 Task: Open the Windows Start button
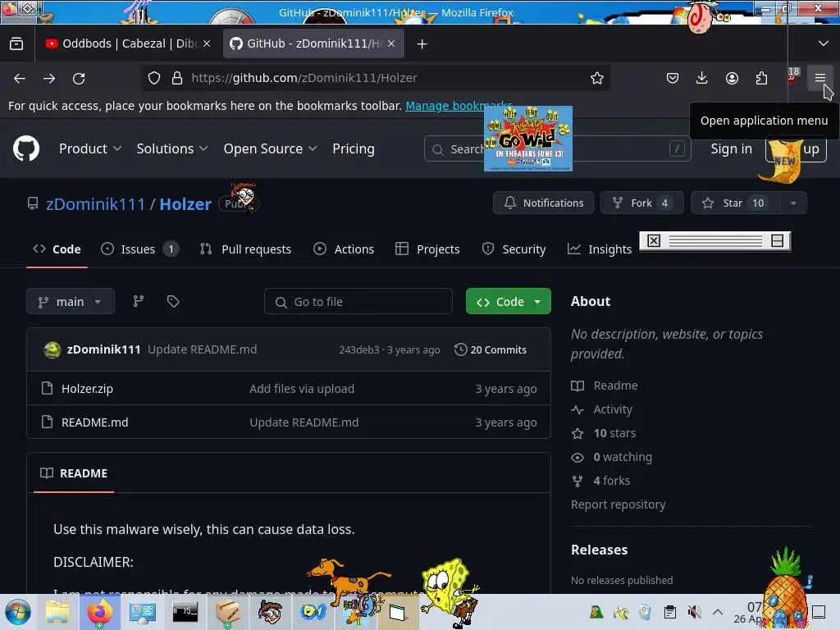tap(18, 612)
